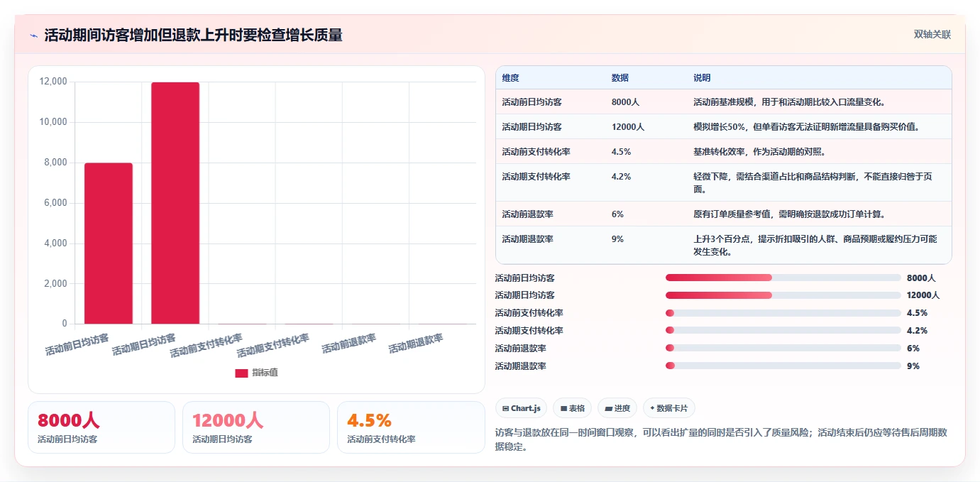Click the 活动期退款率 progress bar

[x=783, y=366]
